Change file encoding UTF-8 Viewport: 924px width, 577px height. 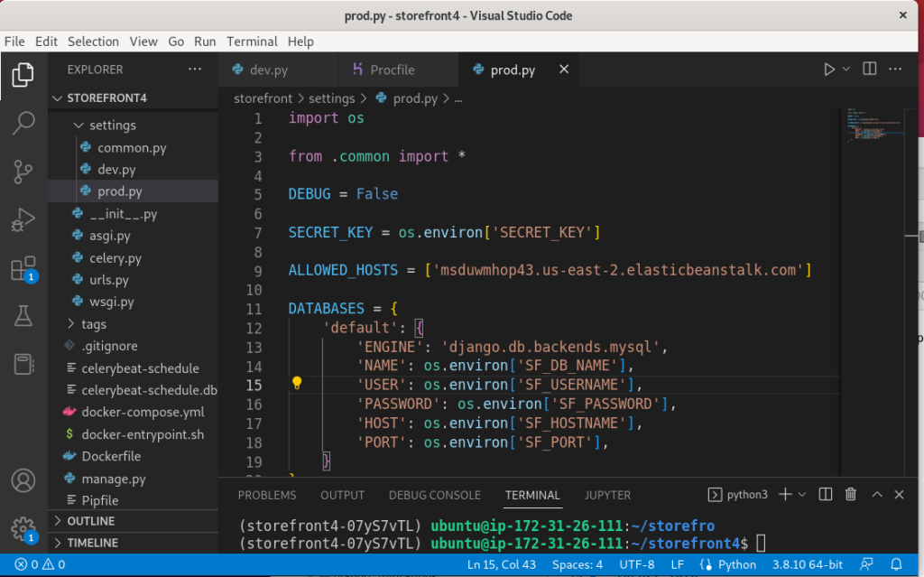(637, 564)
